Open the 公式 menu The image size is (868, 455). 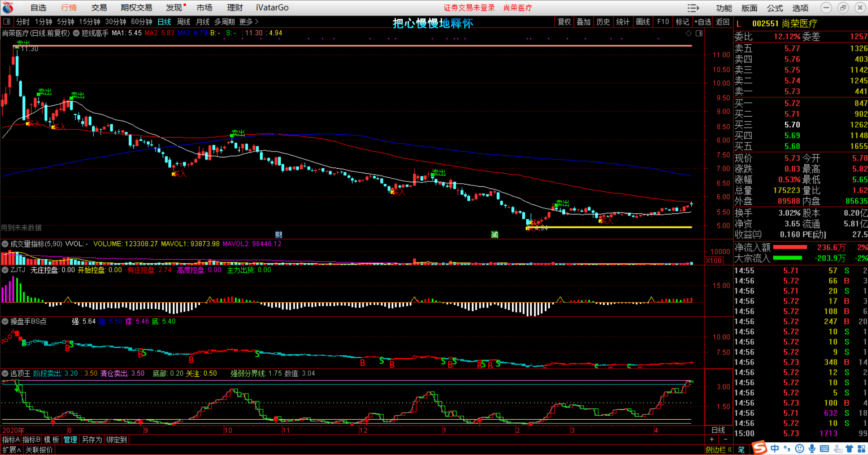pos(775,8)
